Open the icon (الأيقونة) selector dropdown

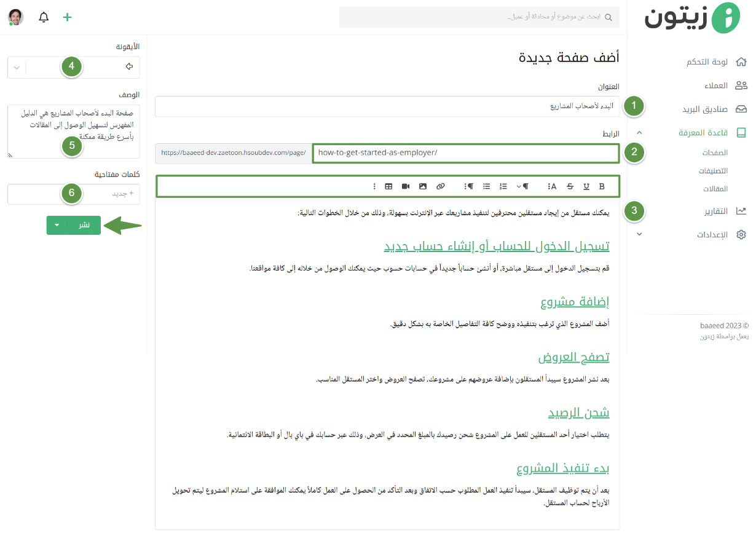[x=74, y=67]
